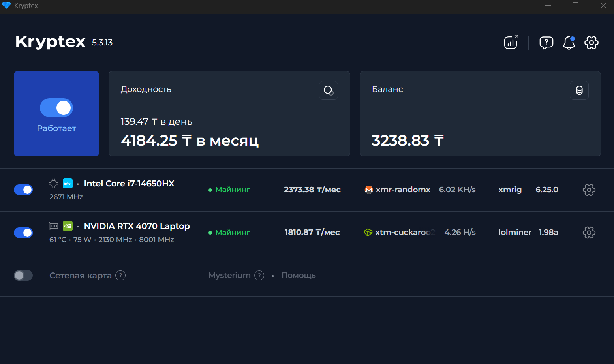Image resolution: width=614 pixels, height=364 pixels.
Task: Follow the Помощь help link
Action: pos(298,275)
